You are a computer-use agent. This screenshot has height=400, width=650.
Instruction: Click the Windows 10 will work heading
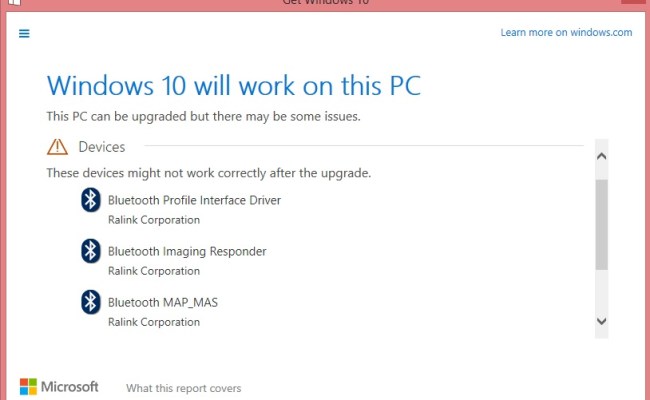[x=234, y=86]
